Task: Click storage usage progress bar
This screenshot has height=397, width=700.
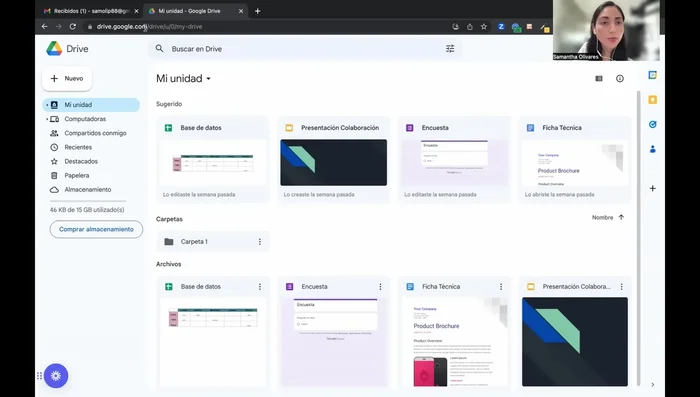Action: (x=88, y=201)
